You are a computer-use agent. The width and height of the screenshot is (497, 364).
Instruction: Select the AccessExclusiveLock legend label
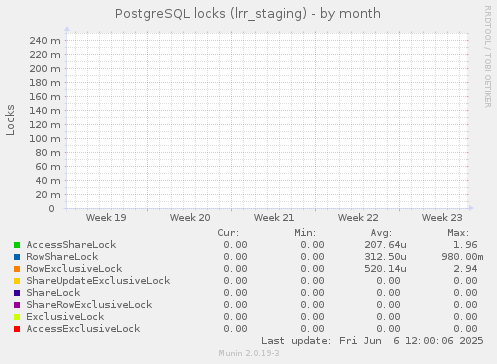[83, 329]
